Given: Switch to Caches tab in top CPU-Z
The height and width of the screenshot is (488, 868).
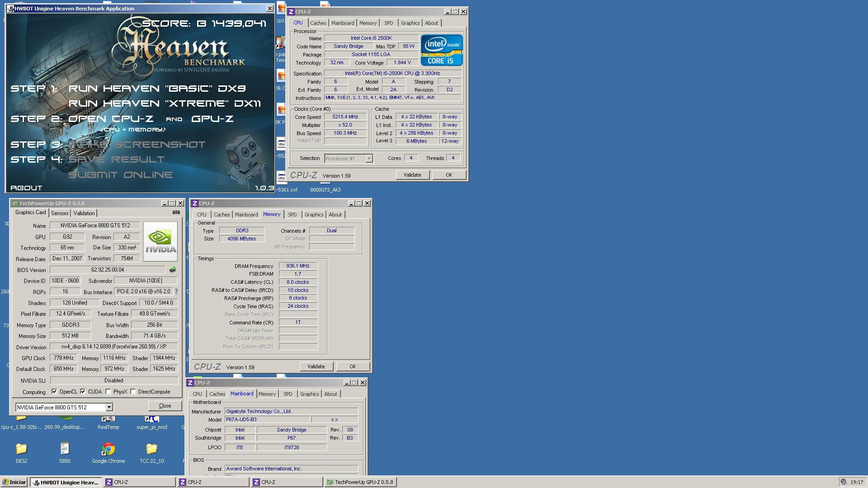Looking at the screenshot, I should pyautogui.click(x=318, y=23).
